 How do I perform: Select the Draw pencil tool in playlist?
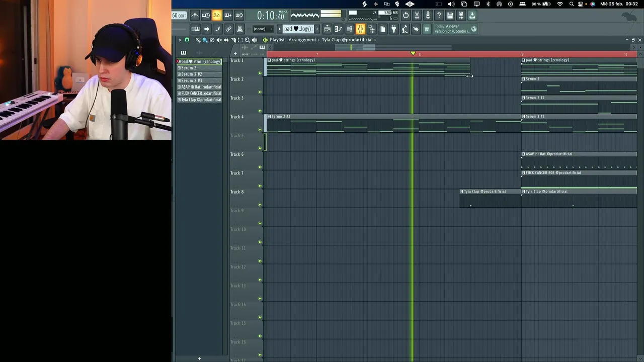[198, 40]
